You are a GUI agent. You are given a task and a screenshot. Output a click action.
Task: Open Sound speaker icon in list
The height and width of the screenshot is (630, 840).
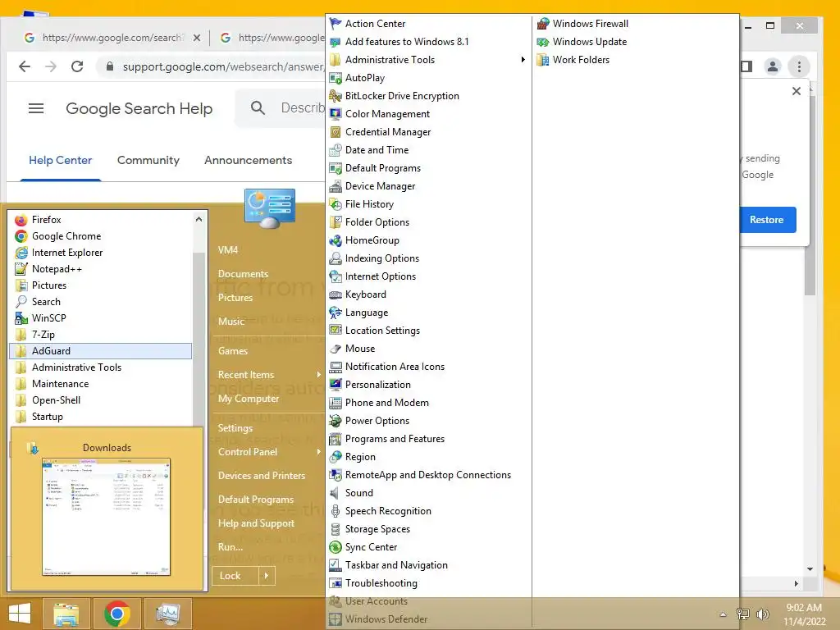(336, 493)
